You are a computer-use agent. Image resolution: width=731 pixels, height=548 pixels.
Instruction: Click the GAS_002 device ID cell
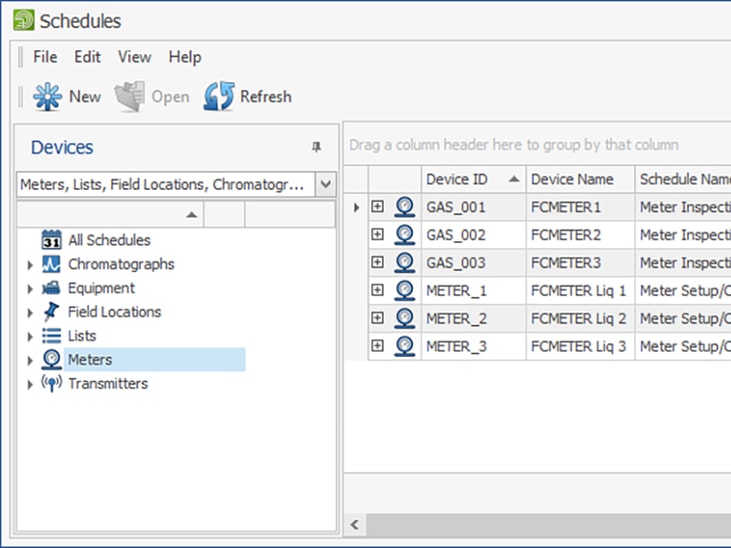pos(474,235)
